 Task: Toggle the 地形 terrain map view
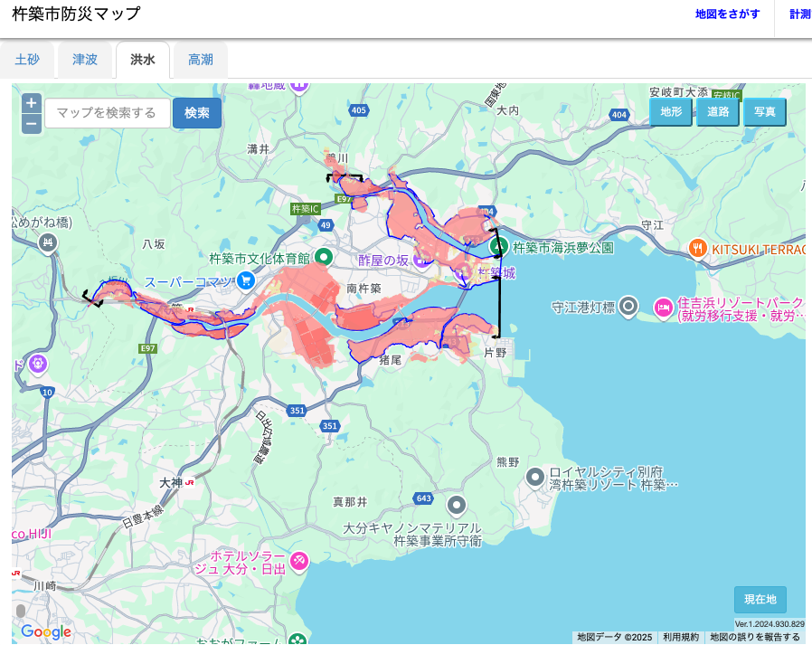(670, 112)
